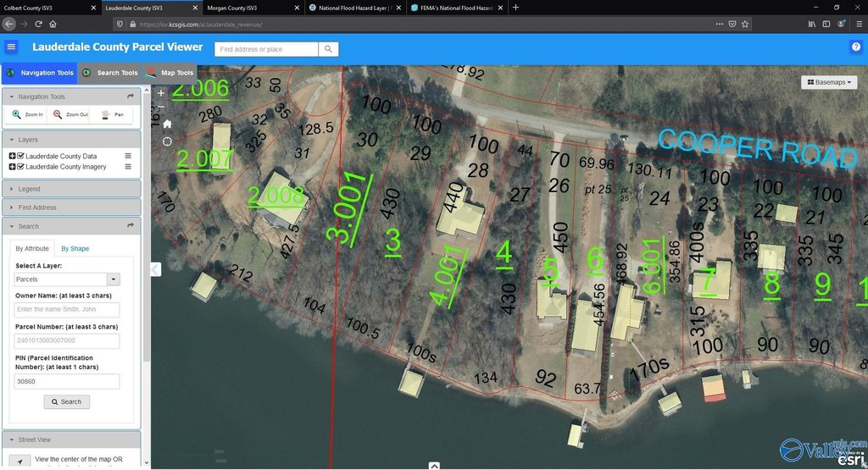This screenshot has height=470, width=868.
Task: Open the Select A Layer dropdown
Action: tap(114, 279)
